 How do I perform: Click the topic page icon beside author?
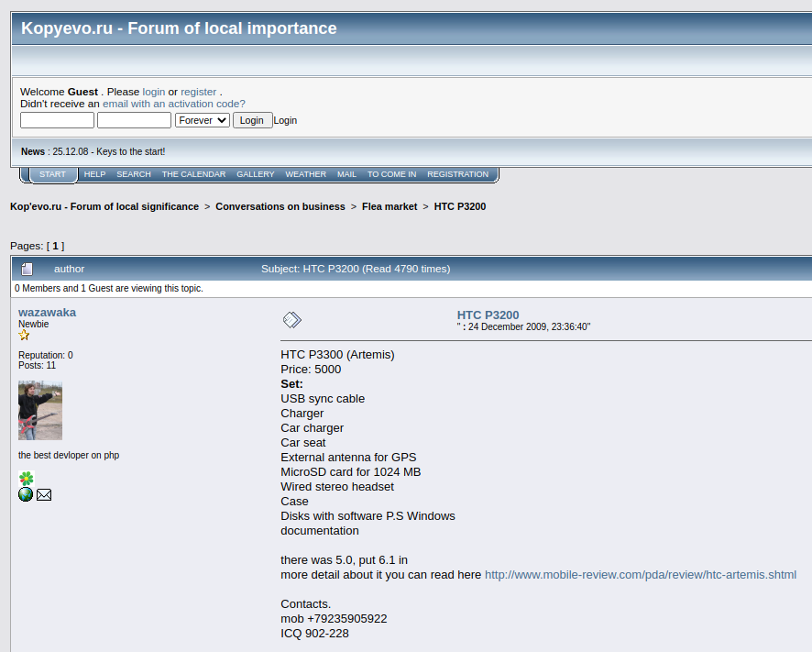click(27, 269)
